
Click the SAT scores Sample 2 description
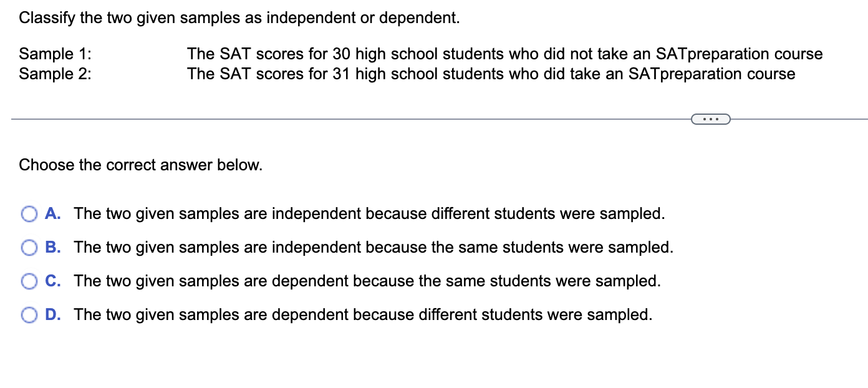pyautogui.click(x=492, y=74)
